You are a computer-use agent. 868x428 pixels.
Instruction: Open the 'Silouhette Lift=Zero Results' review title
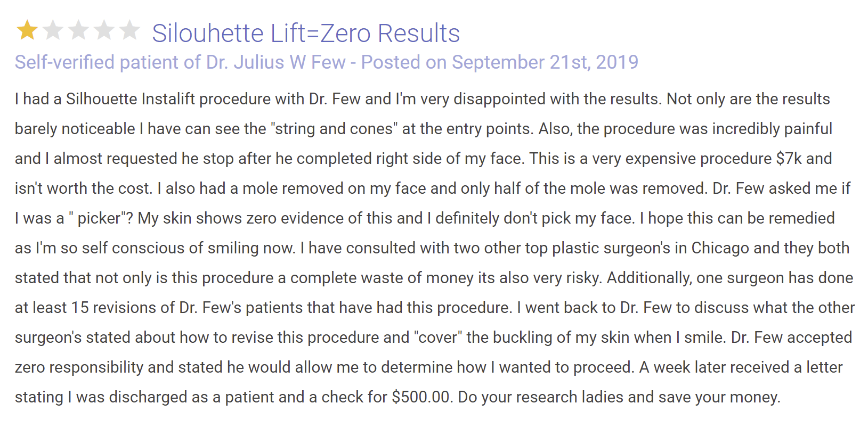[305, 33]
